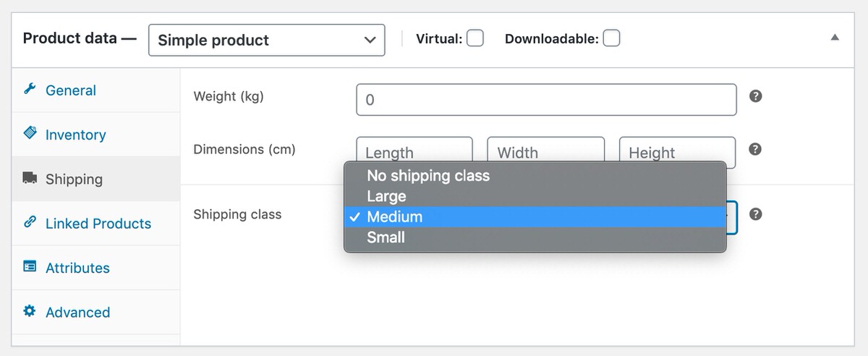Image resolution: width=868 pixels, height=356 pixels.
Task: Click the help icon beside Shipping class
Action: click(x=755, y=214)
